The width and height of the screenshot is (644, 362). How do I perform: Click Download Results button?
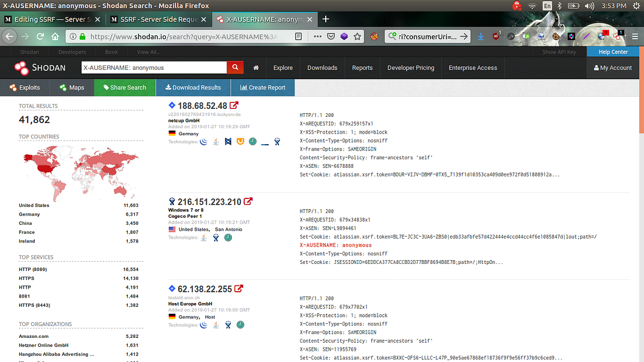(x=193, y=87)
